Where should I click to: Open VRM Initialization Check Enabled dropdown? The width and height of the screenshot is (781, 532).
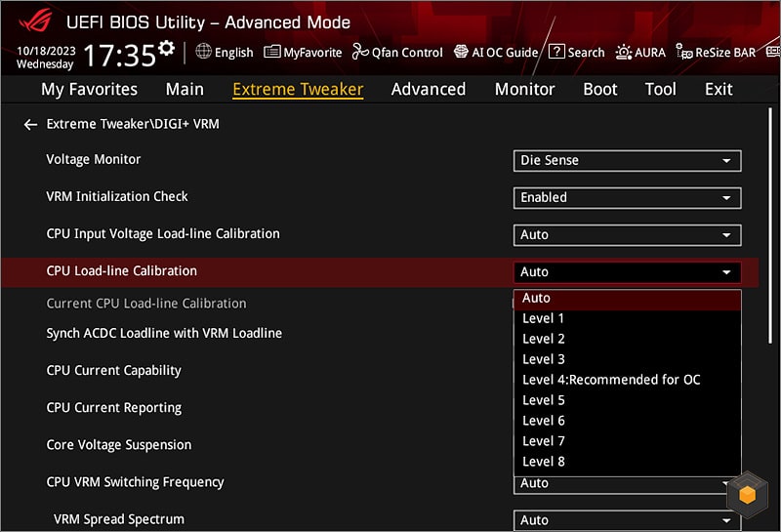click(627, 198)
